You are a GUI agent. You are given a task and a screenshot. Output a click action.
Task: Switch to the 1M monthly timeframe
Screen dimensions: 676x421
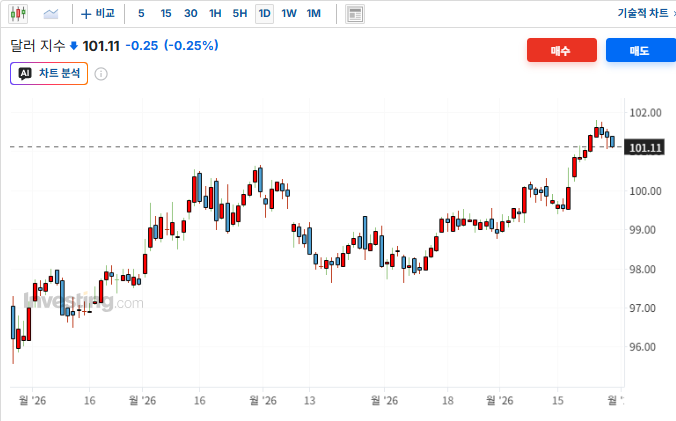click(x=313, y=14)
